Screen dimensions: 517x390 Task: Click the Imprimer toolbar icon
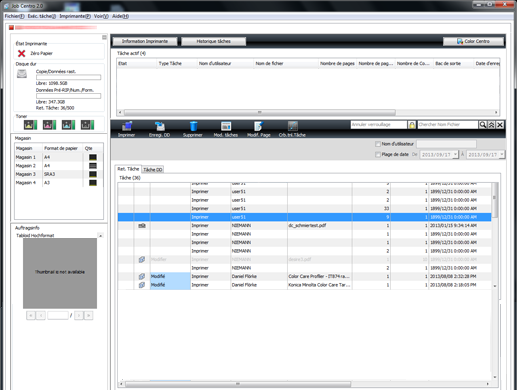tap(127, 126)
